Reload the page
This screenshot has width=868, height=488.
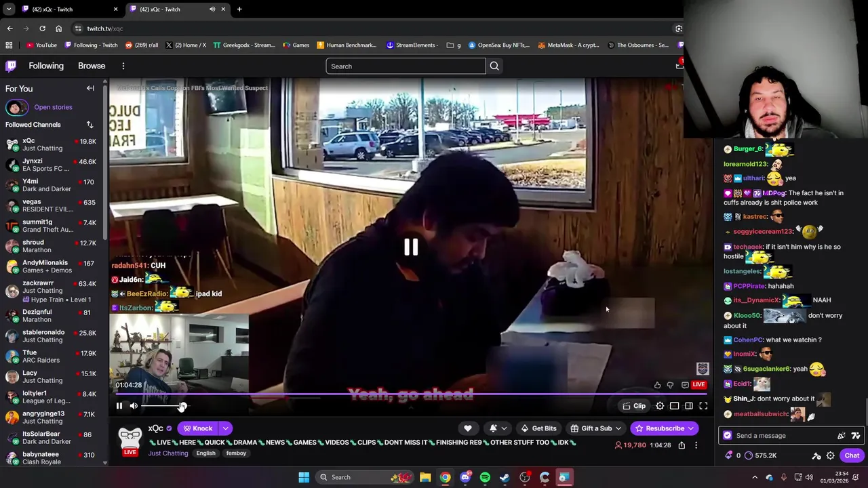42,28
